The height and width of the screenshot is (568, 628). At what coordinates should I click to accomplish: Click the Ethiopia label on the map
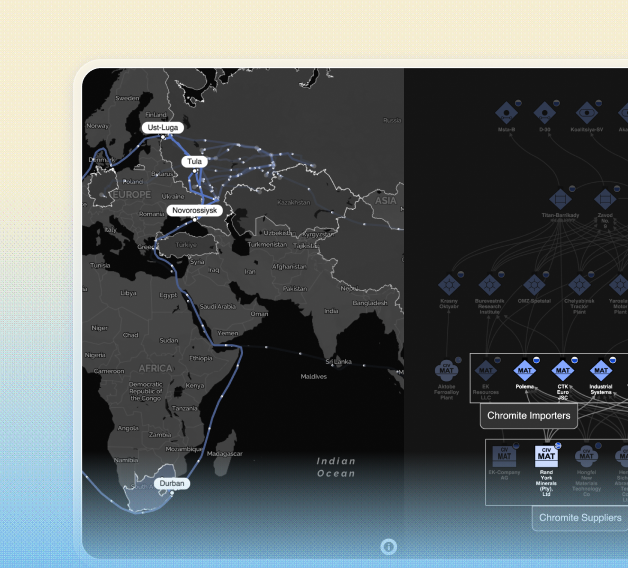point(201,358)
